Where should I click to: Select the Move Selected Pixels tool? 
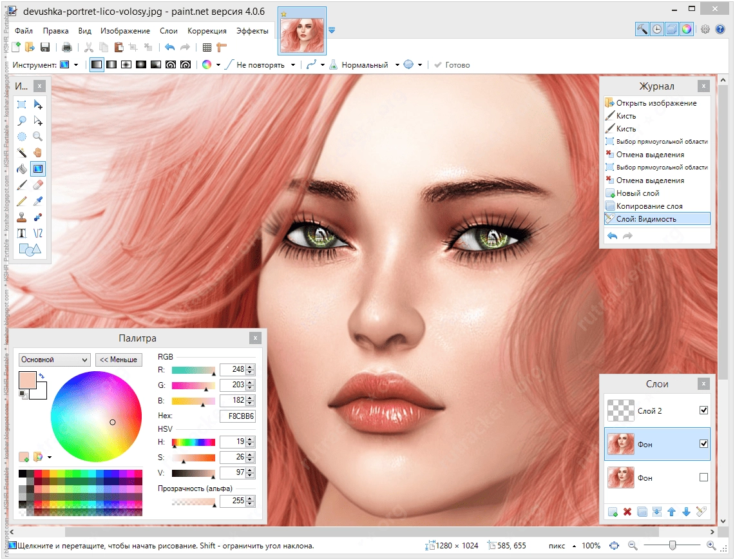[x=38, y=104]
